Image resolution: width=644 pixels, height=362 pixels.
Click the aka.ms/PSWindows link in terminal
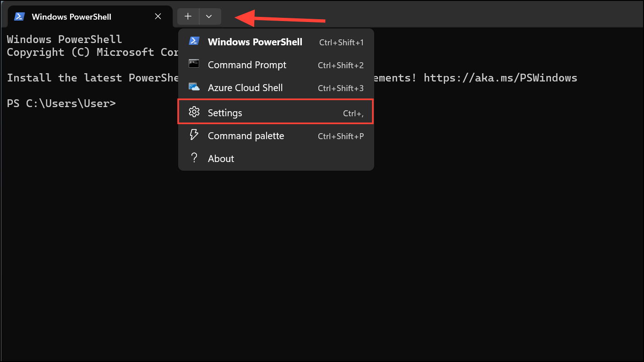(x=500, y=78)
